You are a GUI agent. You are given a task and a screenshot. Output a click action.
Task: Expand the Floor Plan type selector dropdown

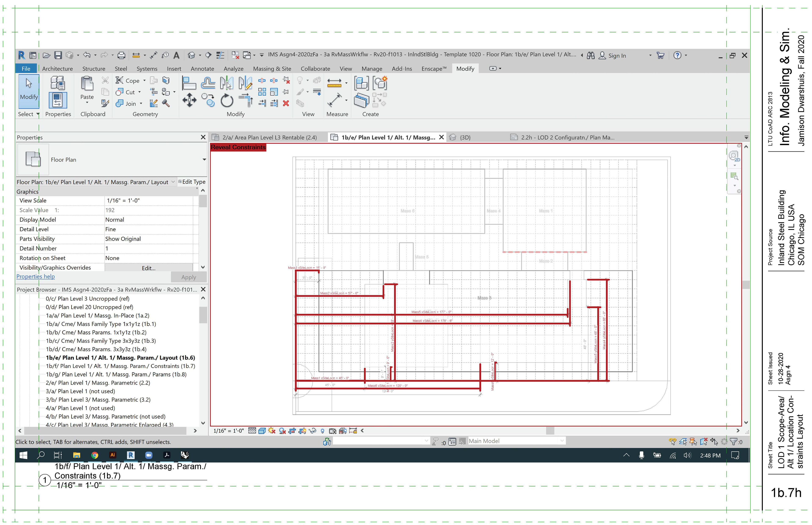[x=204, y=160]
